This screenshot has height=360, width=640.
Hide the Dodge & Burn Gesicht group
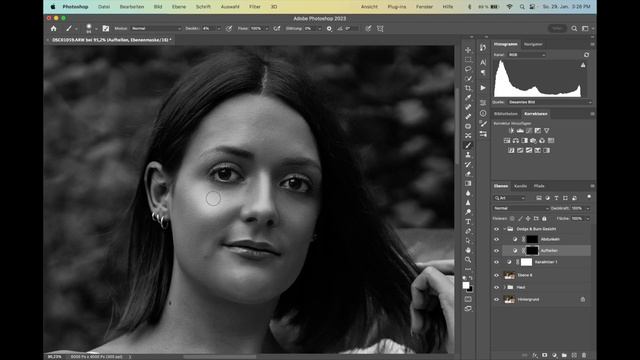497,229
